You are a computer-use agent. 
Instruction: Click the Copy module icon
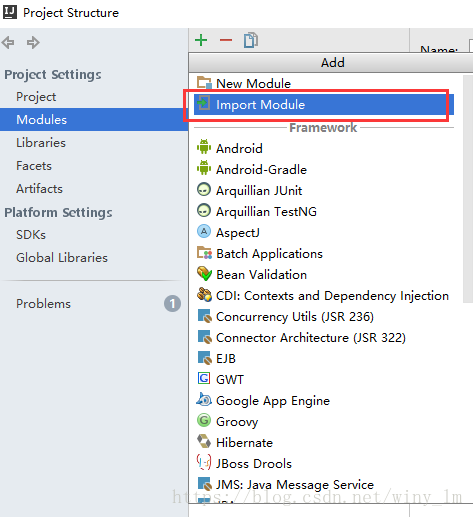251,40
